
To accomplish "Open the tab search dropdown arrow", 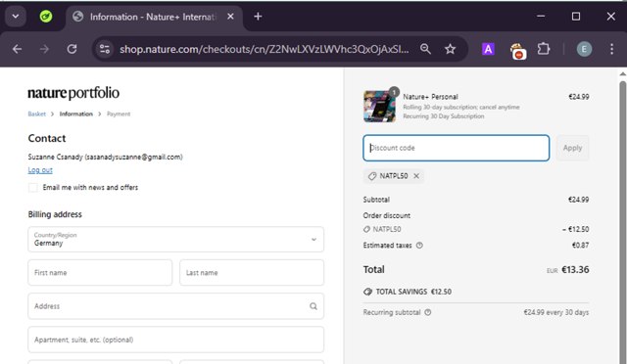I will [16, 17].
